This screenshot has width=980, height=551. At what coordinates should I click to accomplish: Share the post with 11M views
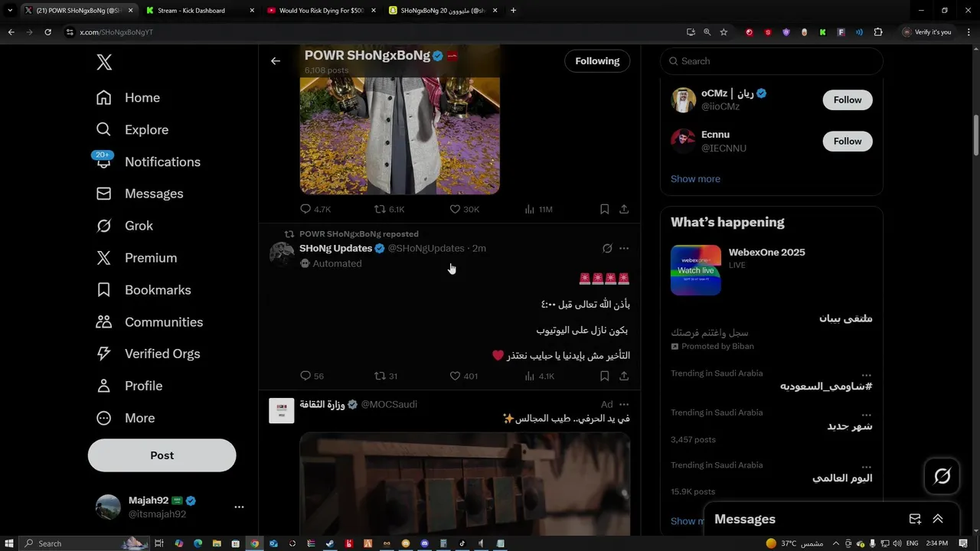pos(624,209)
